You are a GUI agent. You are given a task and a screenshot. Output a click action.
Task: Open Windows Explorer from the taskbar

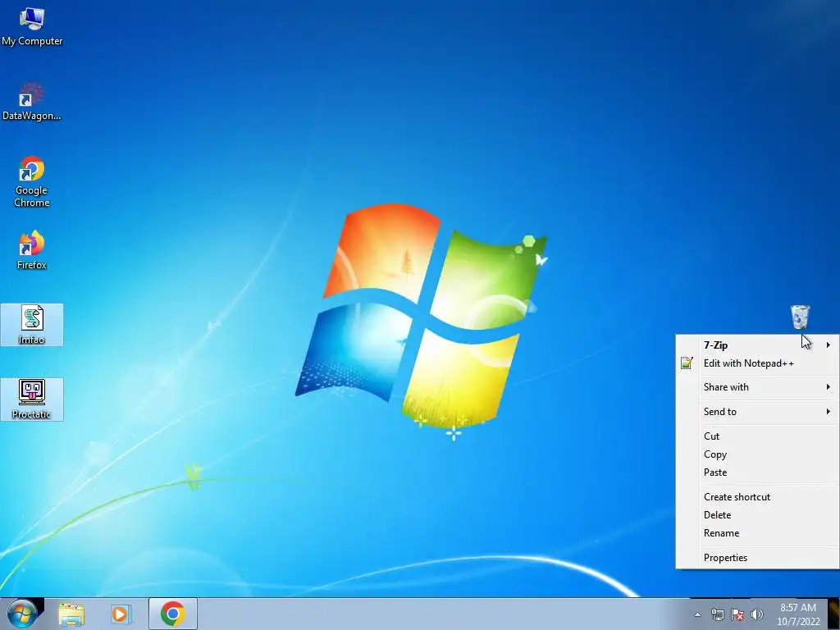(71, 614)
